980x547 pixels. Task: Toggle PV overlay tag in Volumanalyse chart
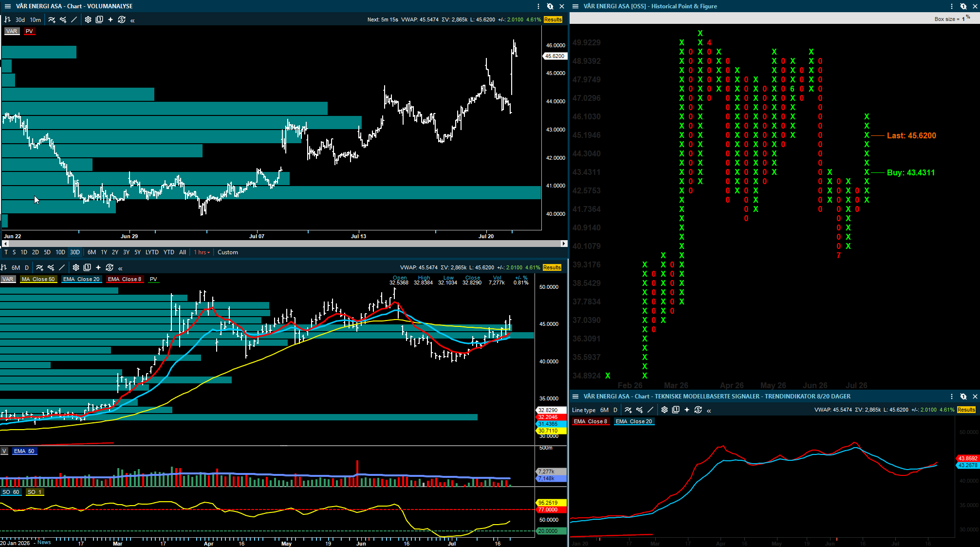30,31
